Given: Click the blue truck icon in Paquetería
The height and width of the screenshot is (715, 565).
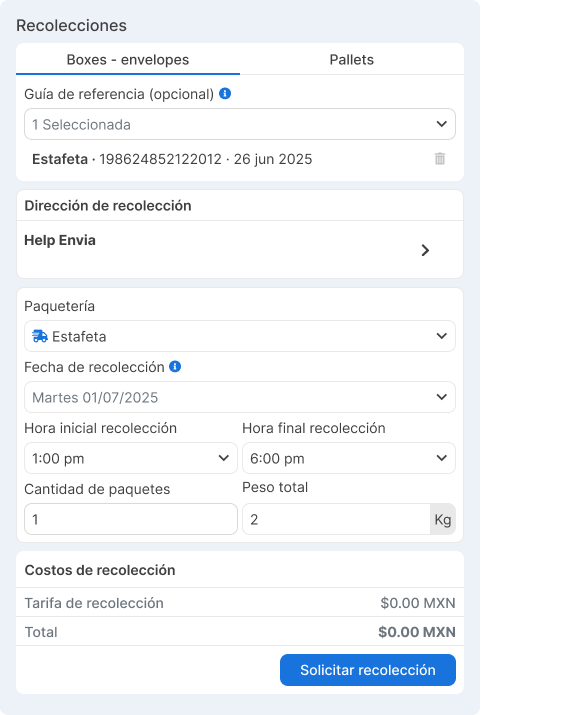Looking at the screenshot, I should 40,337.
